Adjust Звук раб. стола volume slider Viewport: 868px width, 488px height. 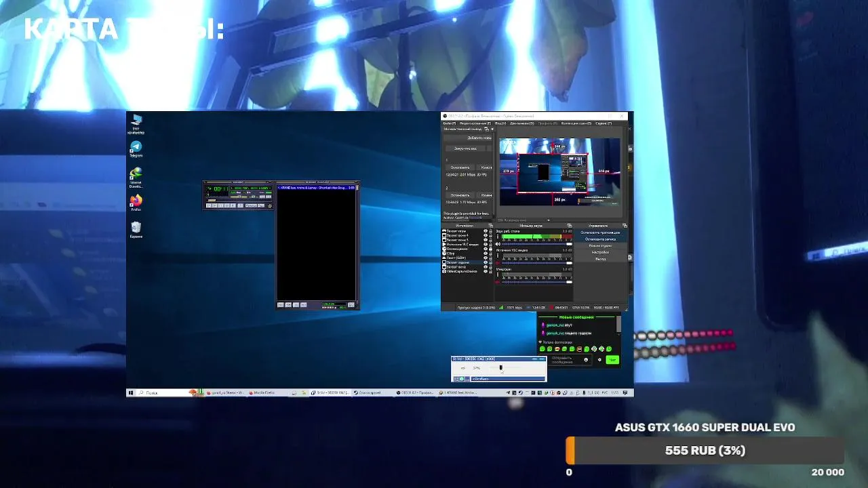(x=537, y=244)
